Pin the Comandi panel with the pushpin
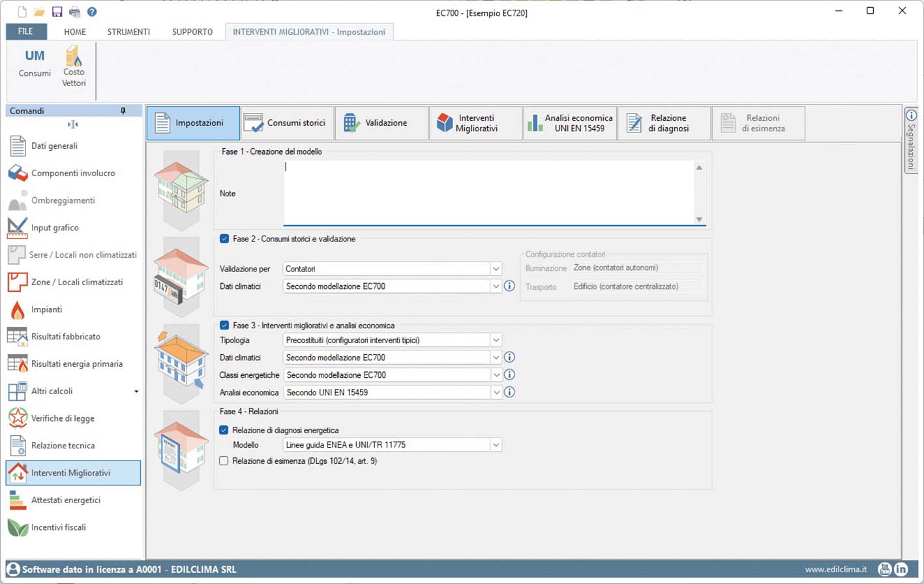924x584 pixels. coord(123,111)
